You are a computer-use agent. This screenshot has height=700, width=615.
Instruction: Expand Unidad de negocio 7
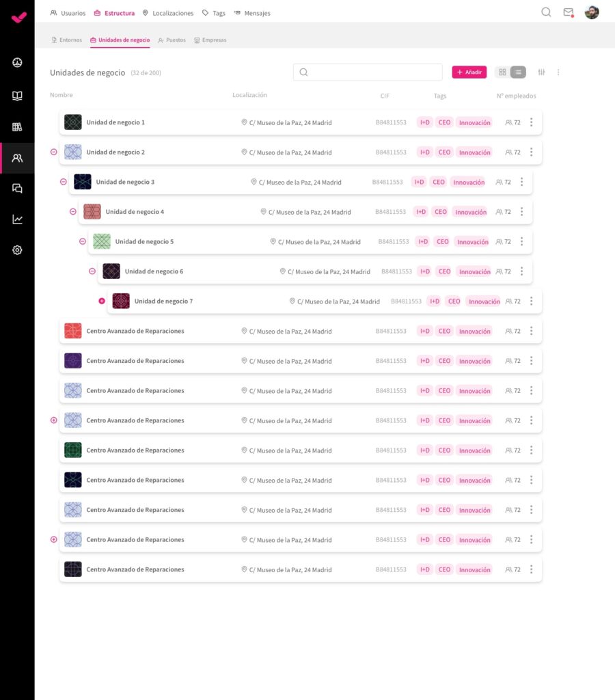102,301
